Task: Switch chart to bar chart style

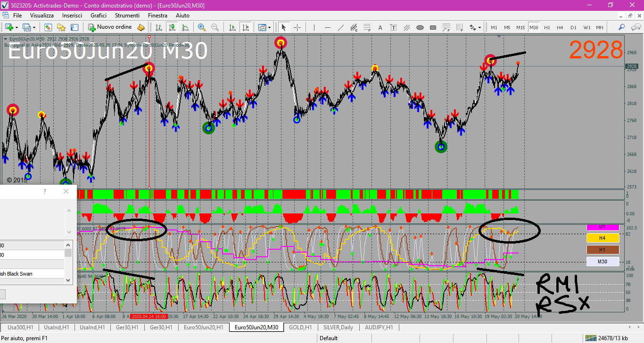Action: pos(159,27)
